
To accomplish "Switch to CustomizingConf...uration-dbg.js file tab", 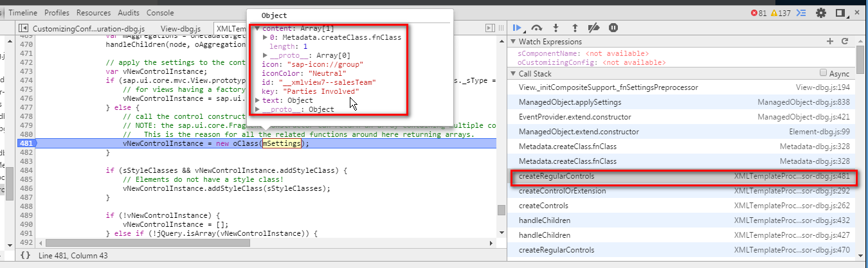I will point(89,28).
